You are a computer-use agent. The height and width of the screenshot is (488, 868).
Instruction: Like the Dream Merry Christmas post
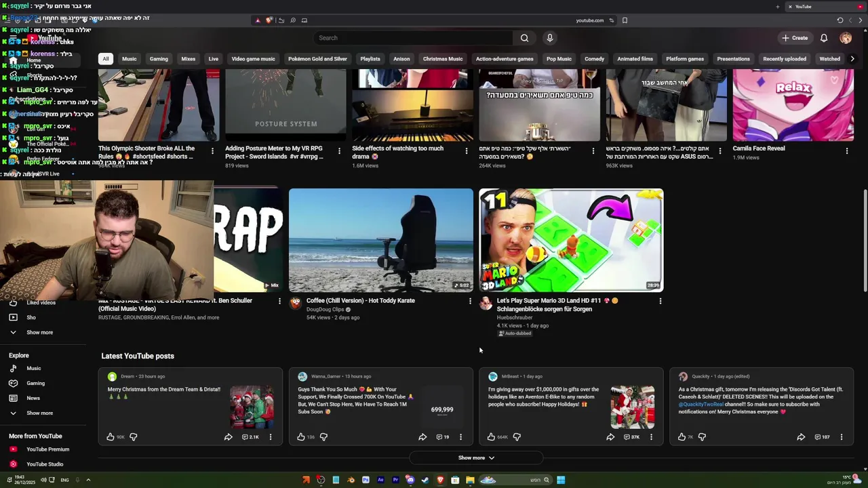tap(111, 437)
